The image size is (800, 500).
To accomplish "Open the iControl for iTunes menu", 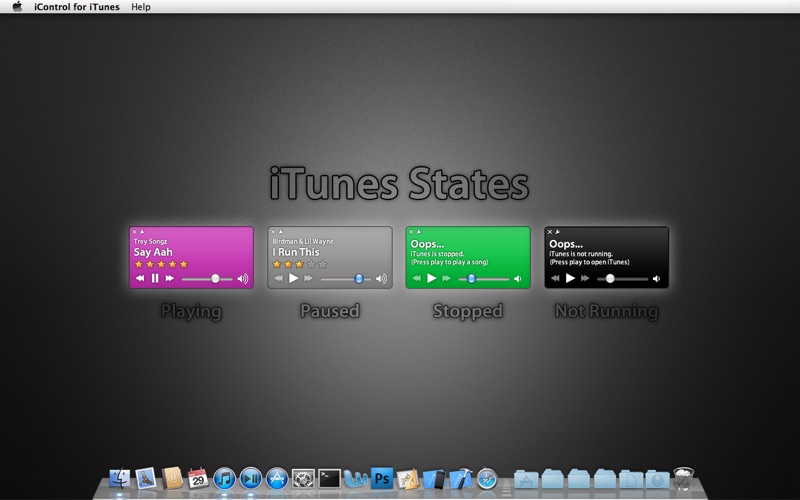I will coord(77,7).
